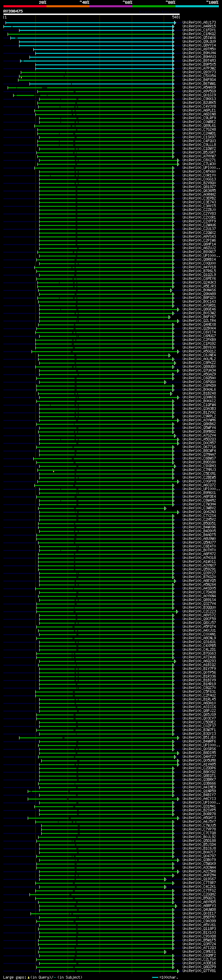Select the UniRef100_B9HVU3 label
This screenshot has height=980, width=222.
click(x=199, y=57)
